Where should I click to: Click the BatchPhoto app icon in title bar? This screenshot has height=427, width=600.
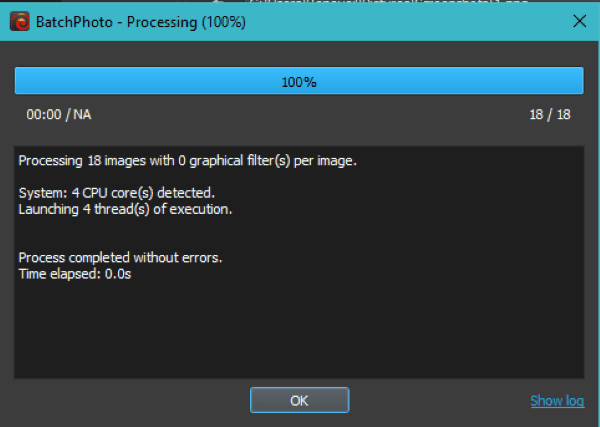[18, 21]
